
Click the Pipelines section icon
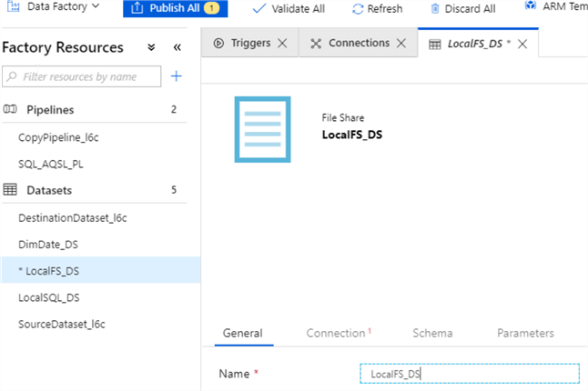(10, 109)
